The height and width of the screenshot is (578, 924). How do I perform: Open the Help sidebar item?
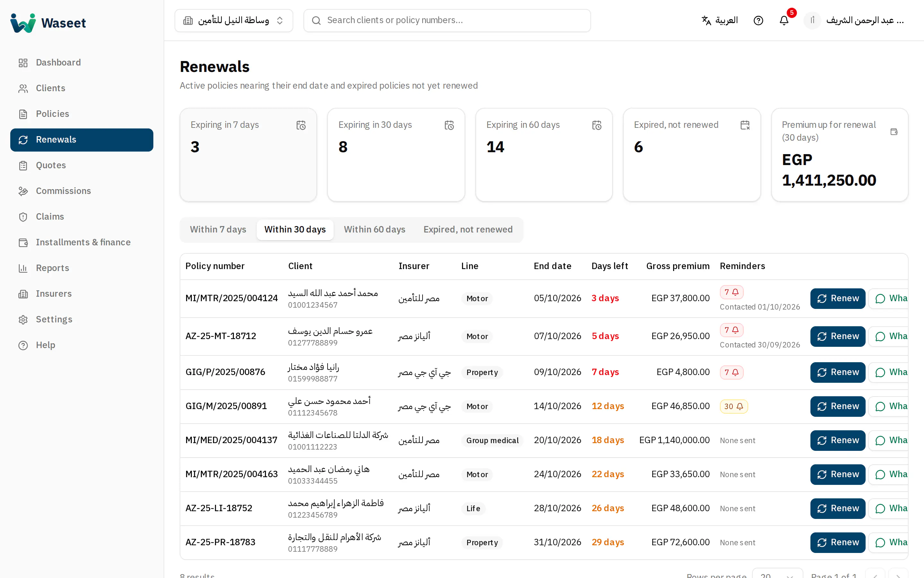tap(82, 345)
